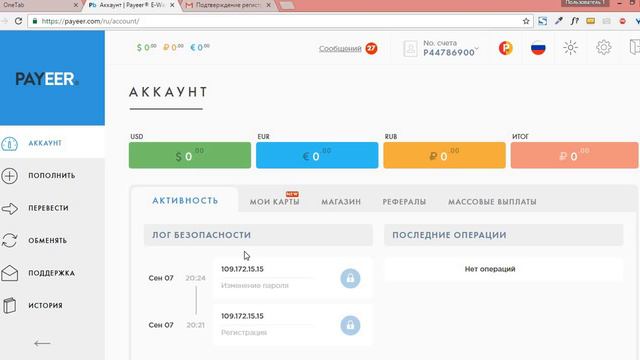Click the header euro balance €0
Viewport: 640px width, 360px height.
click(x=200, y=47)
